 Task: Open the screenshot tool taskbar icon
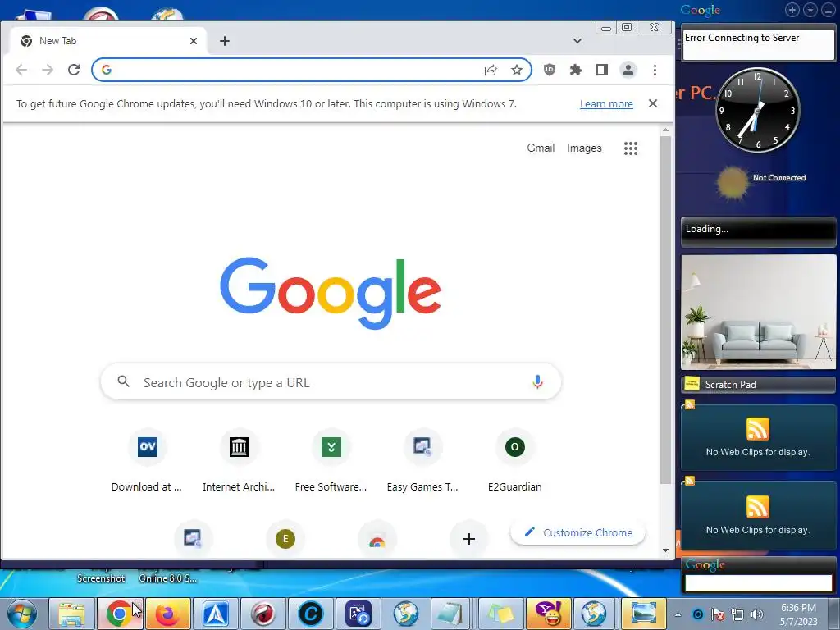tap(643, 614)
